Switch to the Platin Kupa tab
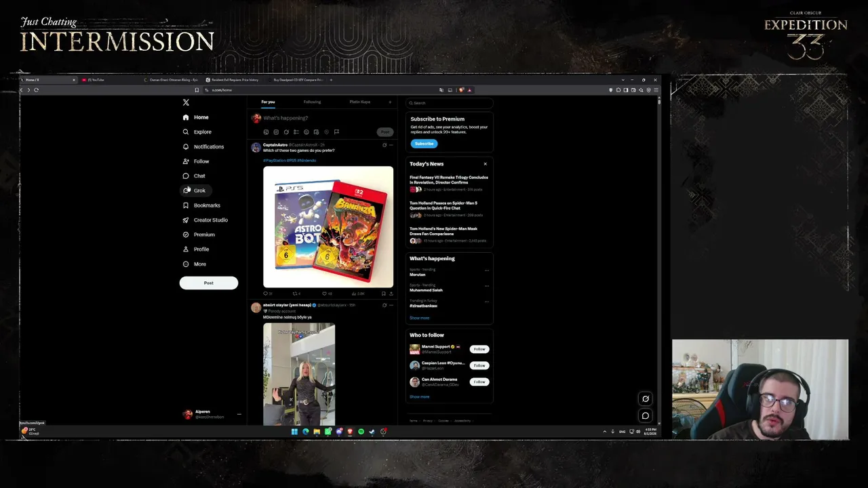This screenshot has width=868, height=488. 360,102
